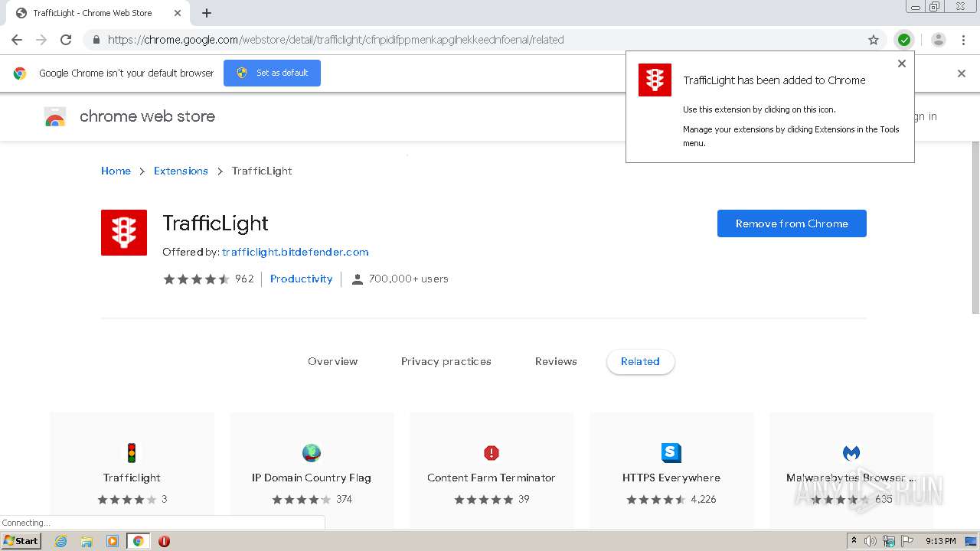This screenshot has width=980, height=551.
Task: Launch Internet Explorer from taskbar
Action: (x=60, y=541)
